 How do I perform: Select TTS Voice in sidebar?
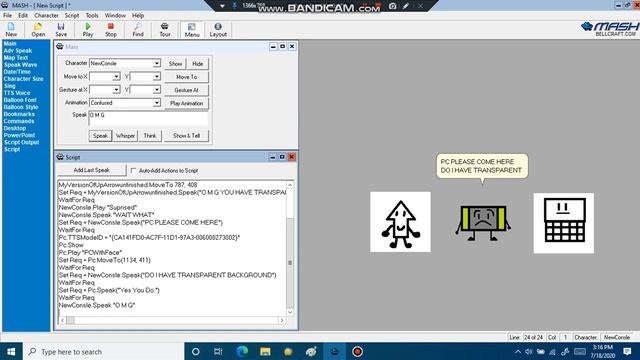pos(17,93)
